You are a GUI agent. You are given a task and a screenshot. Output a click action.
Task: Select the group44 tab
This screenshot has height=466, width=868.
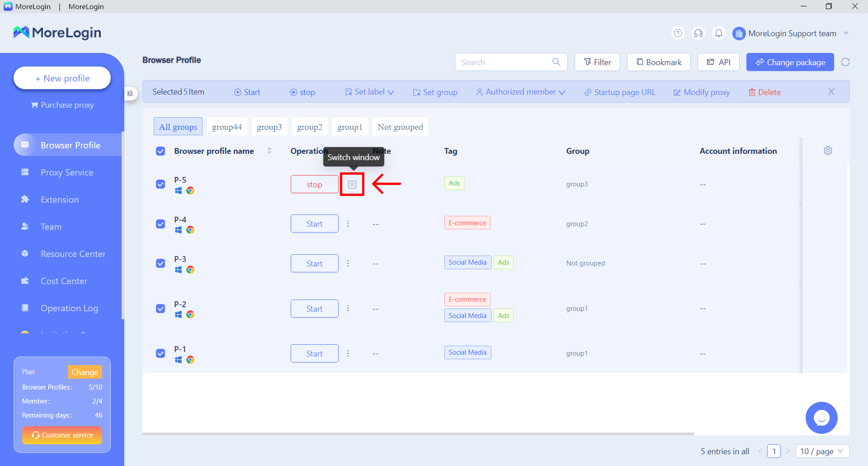[x=227, y=127]
